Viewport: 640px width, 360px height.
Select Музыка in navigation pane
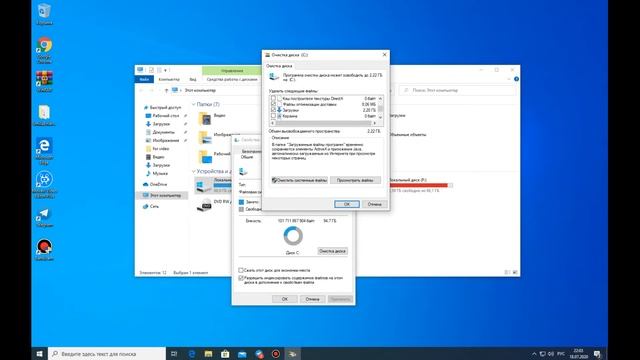(x=160, y=173)
